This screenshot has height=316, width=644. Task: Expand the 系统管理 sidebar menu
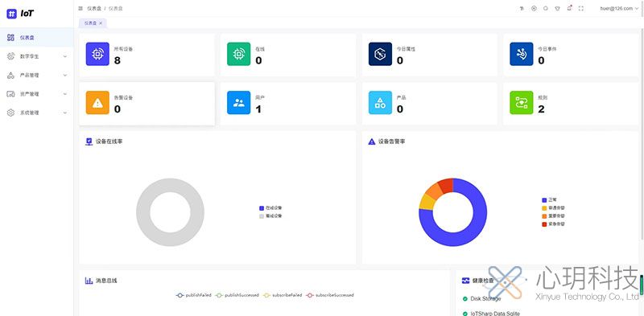(x=36, y=113)
